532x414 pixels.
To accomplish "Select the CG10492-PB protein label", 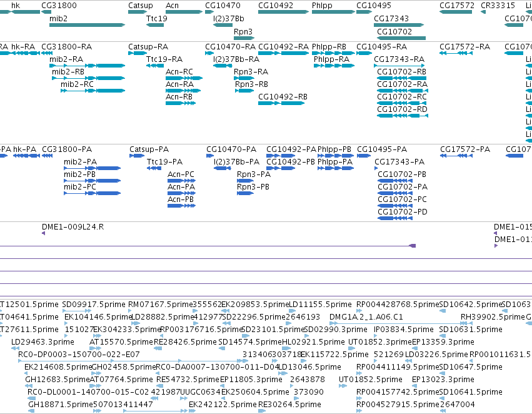I will click(x=291, y=162).
